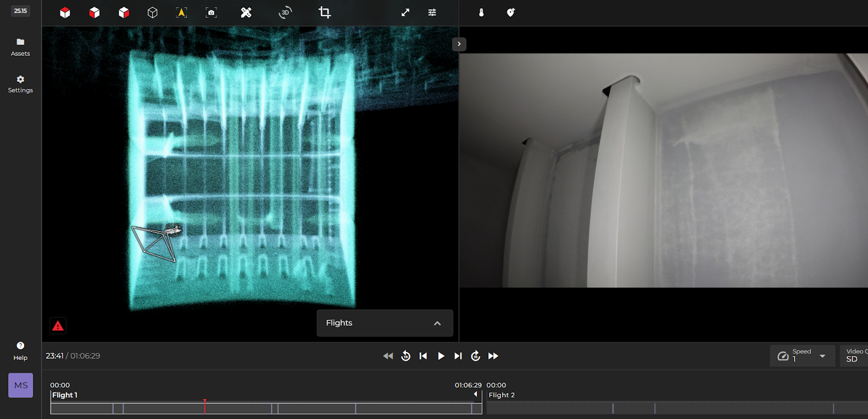Click the camera screenshot capture icon
This screenshot has height=419, width=868.
pos(211,12)
